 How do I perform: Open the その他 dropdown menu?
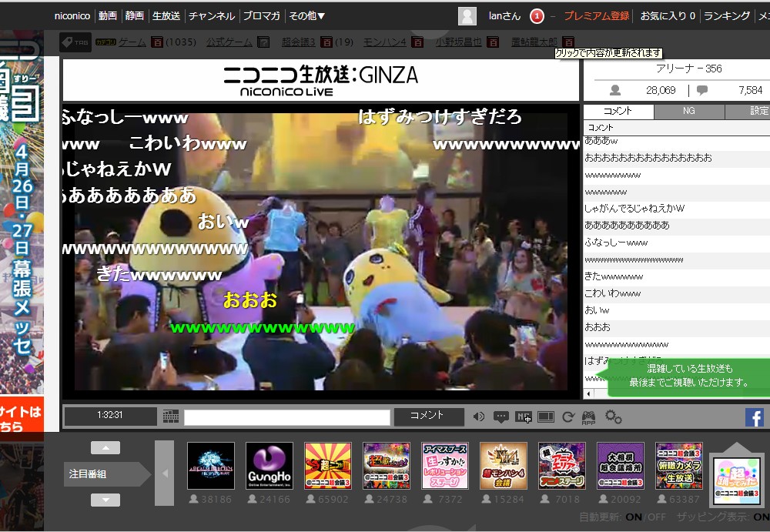point(307,15)
